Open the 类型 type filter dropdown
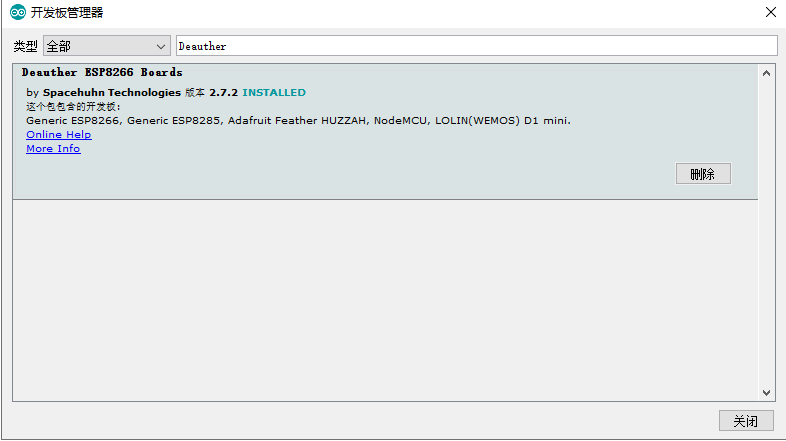Viewport: 786px width, 441px height. point(106,46)
